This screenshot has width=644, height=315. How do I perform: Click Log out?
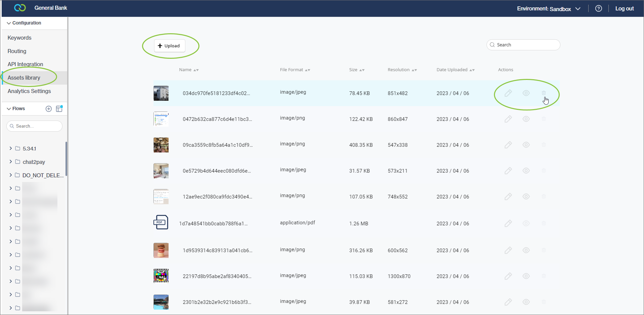click(x=624, y=8)
